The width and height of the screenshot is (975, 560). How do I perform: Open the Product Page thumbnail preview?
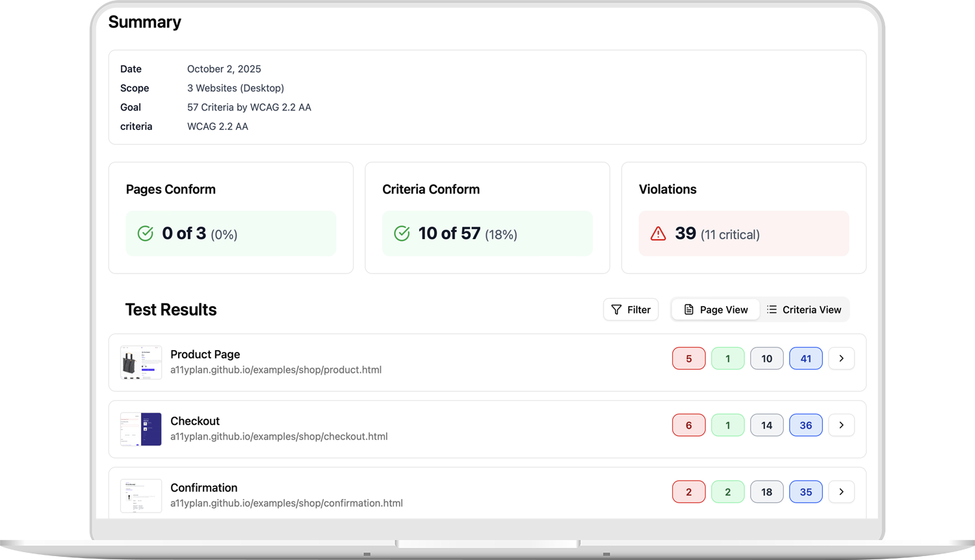click(x=141, y=363)
